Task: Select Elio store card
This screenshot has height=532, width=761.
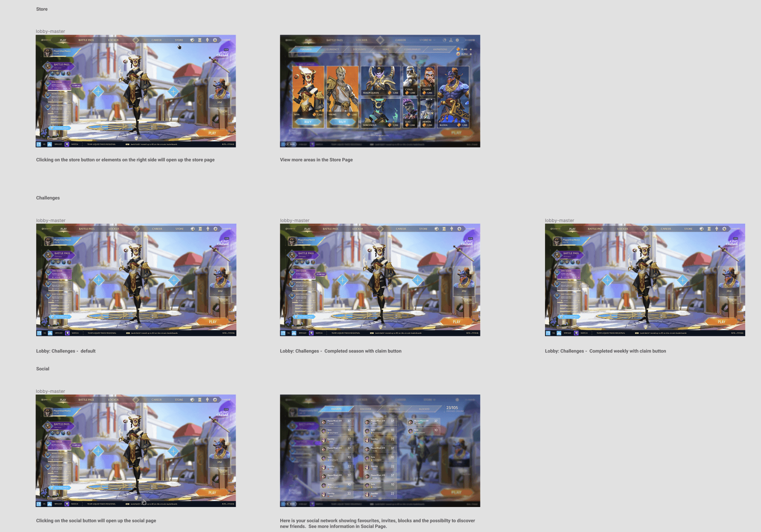Action: (410, 112)
